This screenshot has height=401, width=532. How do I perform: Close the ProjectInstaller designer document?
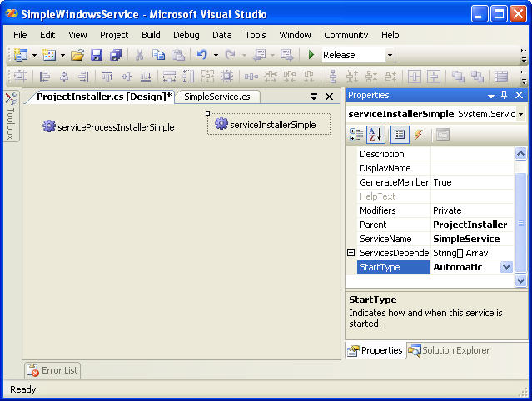tap(329, 97)
